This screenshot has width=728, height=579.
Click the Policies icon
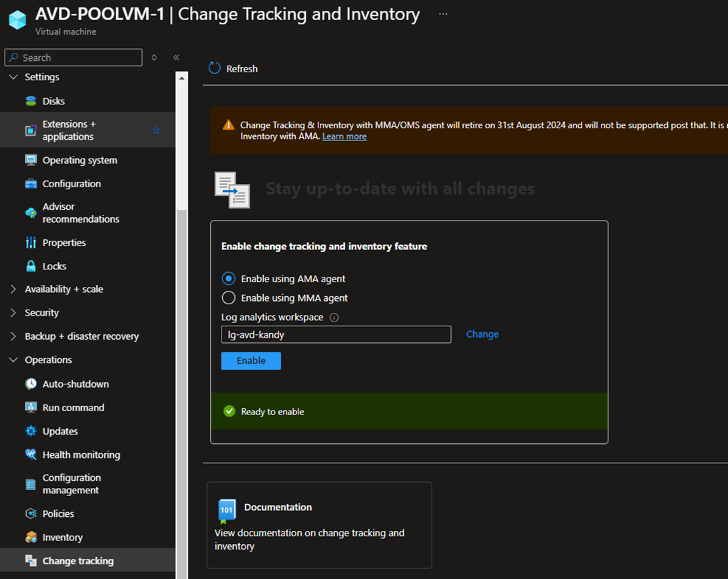(x=31, y=513)
